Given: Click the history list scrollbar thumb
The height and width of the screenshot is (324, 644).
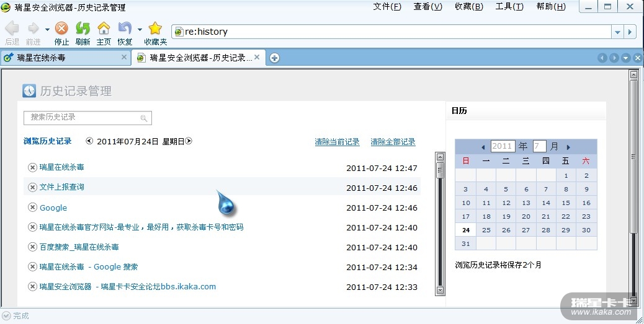Looking at the screenshot, I should [x=441, y=170].
